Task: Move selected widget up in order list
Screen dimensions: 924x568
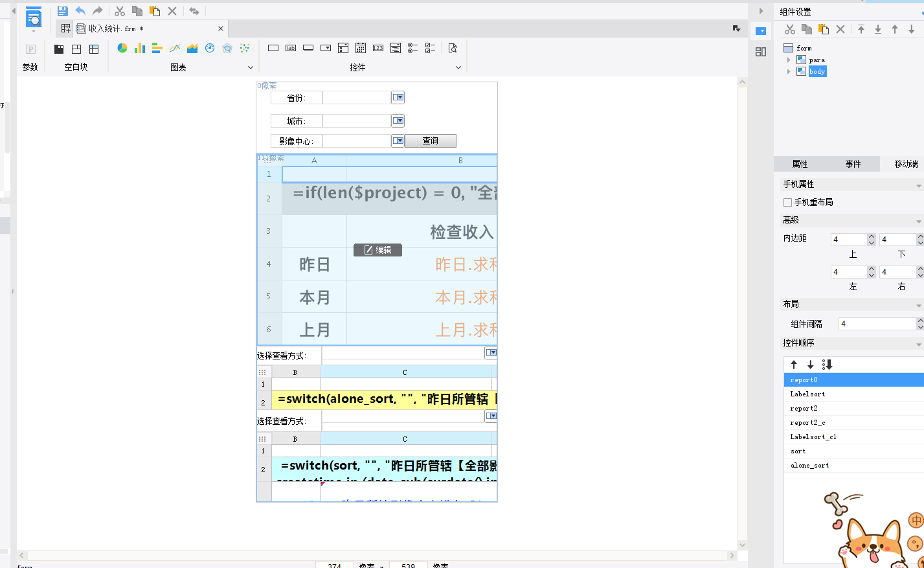Action: 794,365
